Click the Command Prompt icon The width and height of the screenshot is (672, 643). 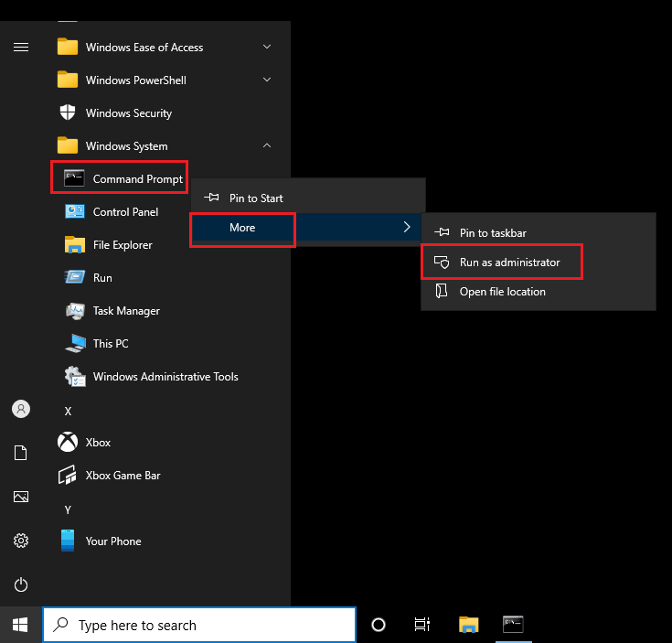[74, 177]
